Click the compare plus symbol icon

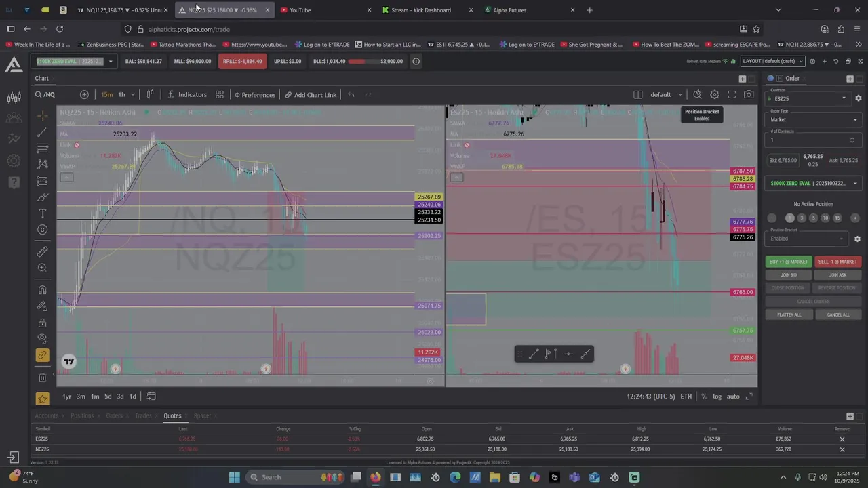[x=84, y=95]
